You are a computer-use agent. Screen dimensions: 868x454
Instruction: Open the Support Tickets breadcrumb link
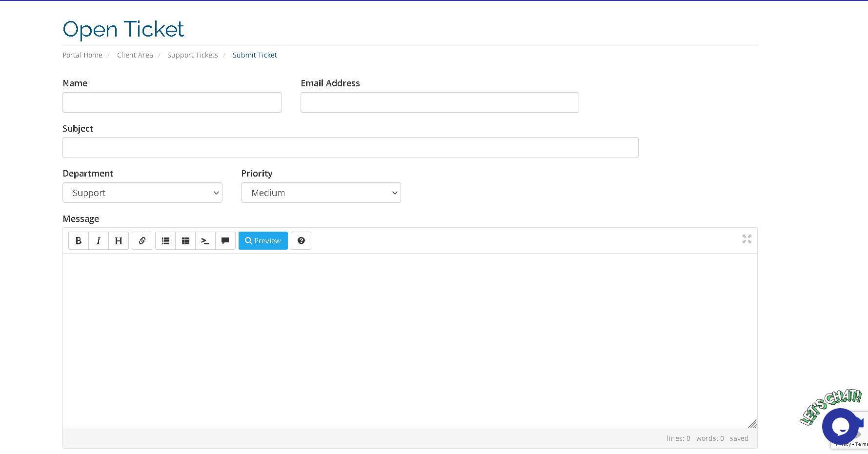tap(193, 55)
